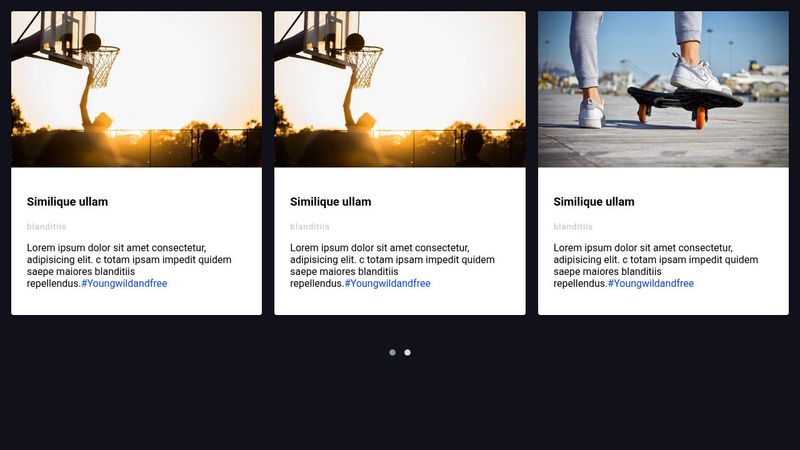Follow the #Youngwildandfree link in second card
This screenshot has height=450, width=800.
point(387,283)
